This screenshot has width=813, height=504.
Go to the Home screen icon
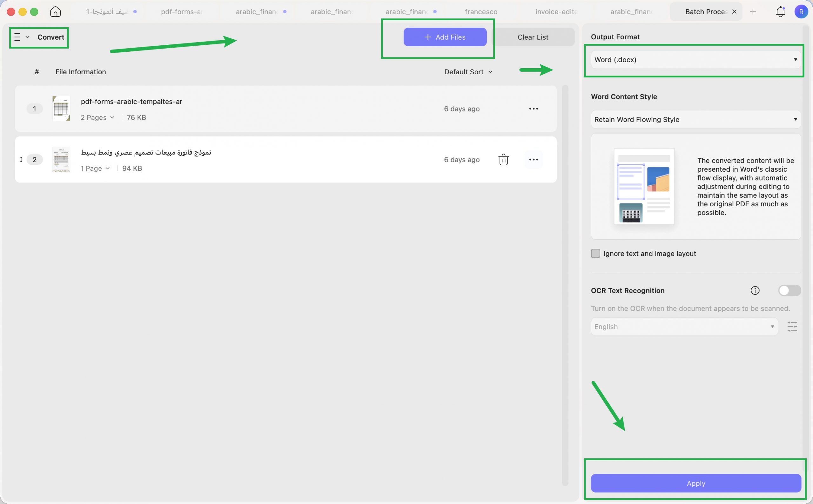[x=55, y=12]
